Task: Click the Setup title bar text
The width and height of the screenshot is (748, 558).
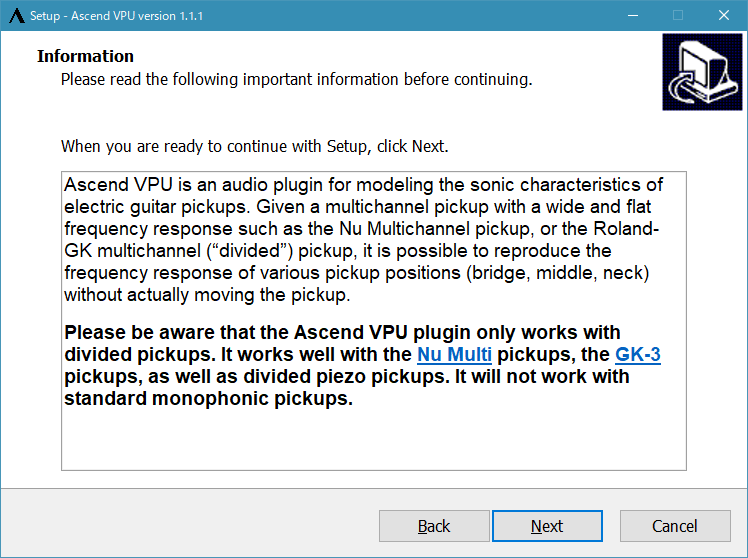Action: click(116, 16)
